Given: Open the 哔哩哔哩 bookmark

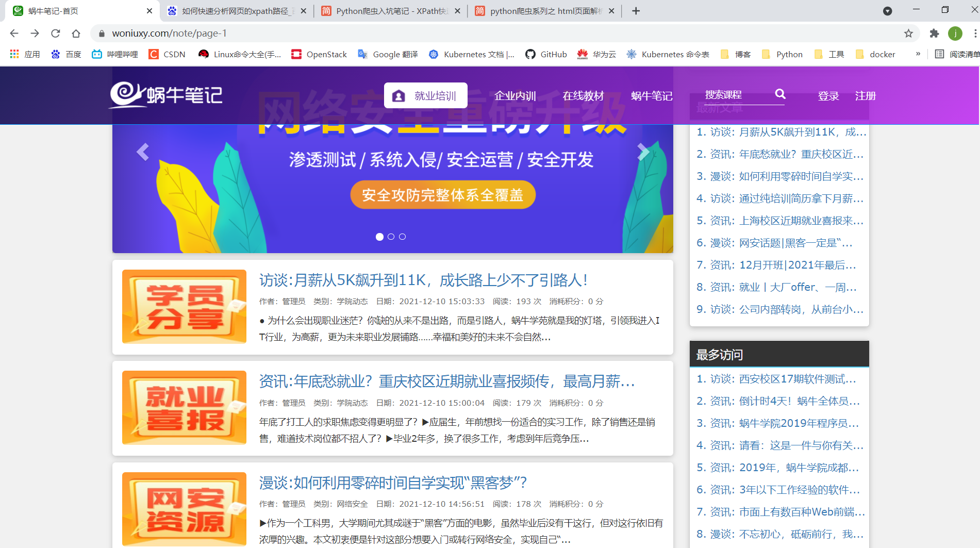Looking at the screenshot, I should [x=115, y=54].
